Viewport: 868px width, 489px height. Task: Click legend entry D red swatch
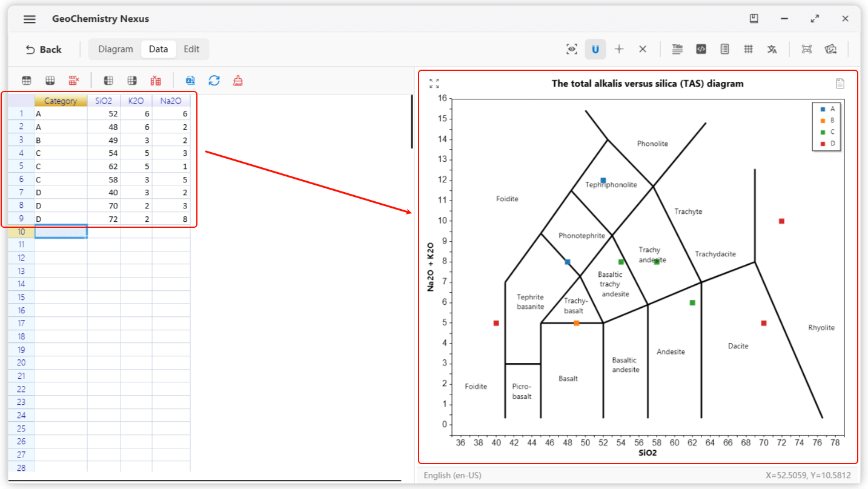pos(823,144)
